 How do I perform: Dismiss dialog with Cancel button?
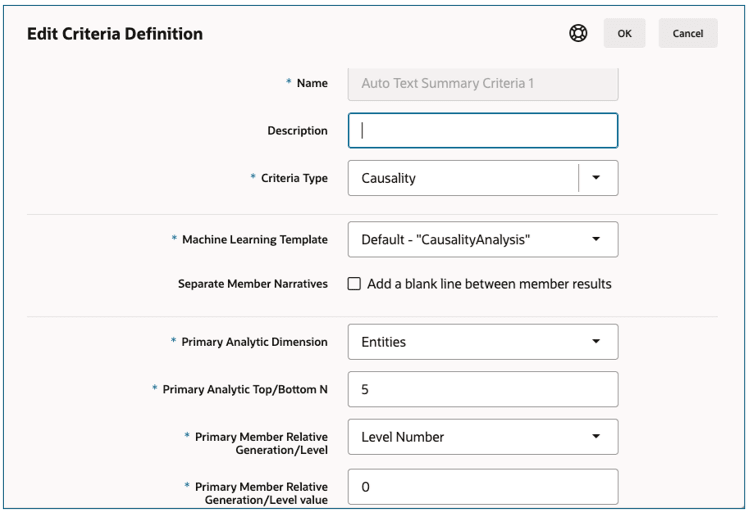coord(688,33)
